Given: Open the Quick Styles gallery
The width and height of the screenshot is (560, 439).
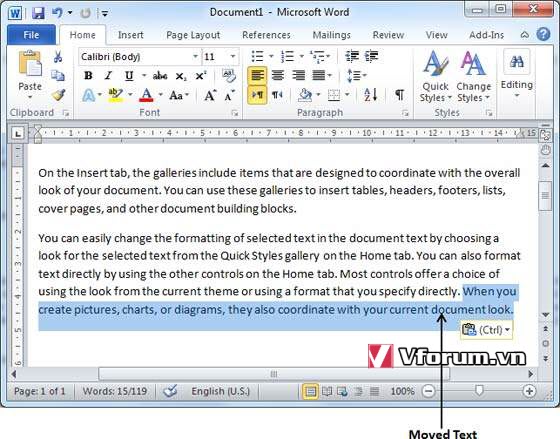Looking at the screenshot, I should pyautogui.click(x=435, y=77).
